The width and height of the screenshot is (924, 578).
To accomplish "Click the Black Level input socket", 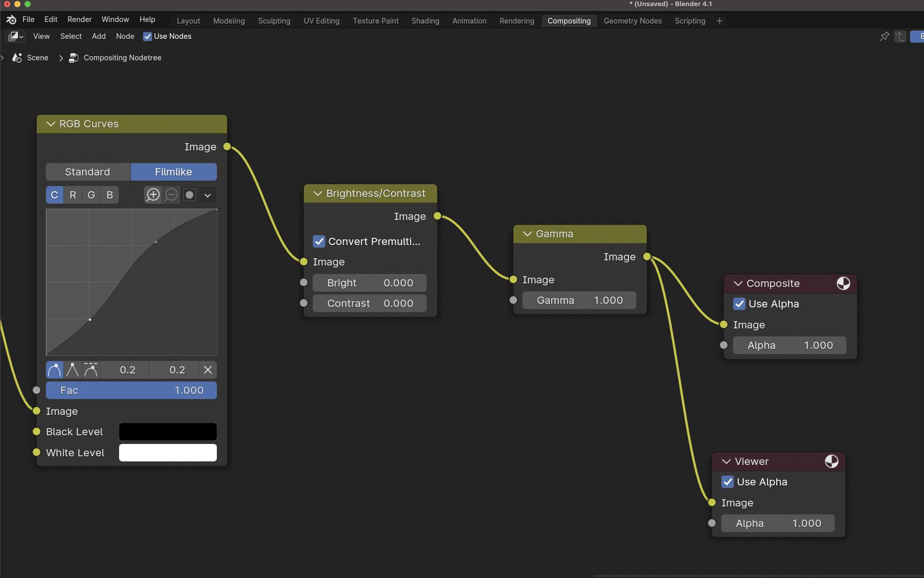I will click(x=36, y=432).
